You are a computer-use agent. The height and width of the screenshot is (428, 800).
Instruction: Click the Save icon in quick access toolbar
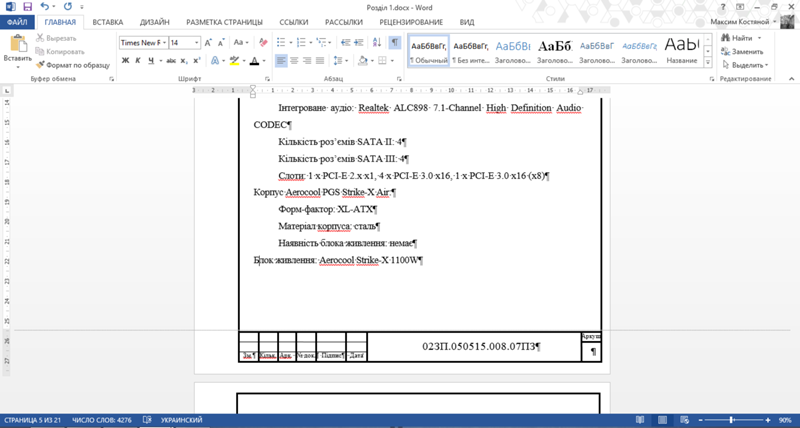click(x=28, y=7)
